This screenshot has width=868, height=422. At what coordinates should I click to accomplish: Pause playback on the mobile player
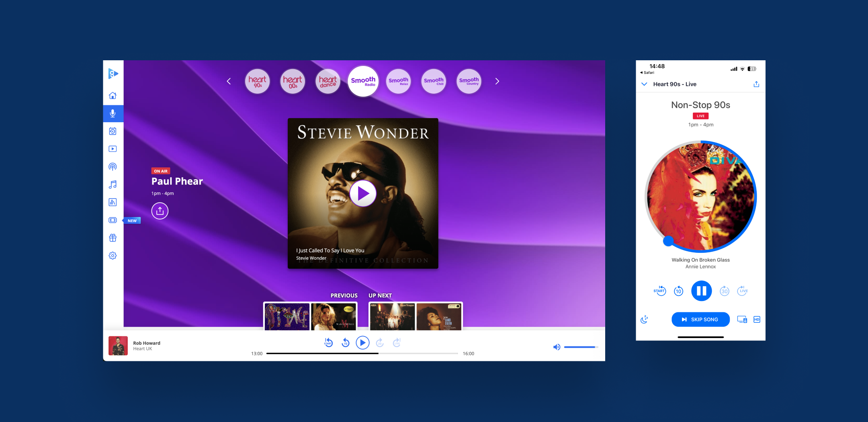pos(701,291)
